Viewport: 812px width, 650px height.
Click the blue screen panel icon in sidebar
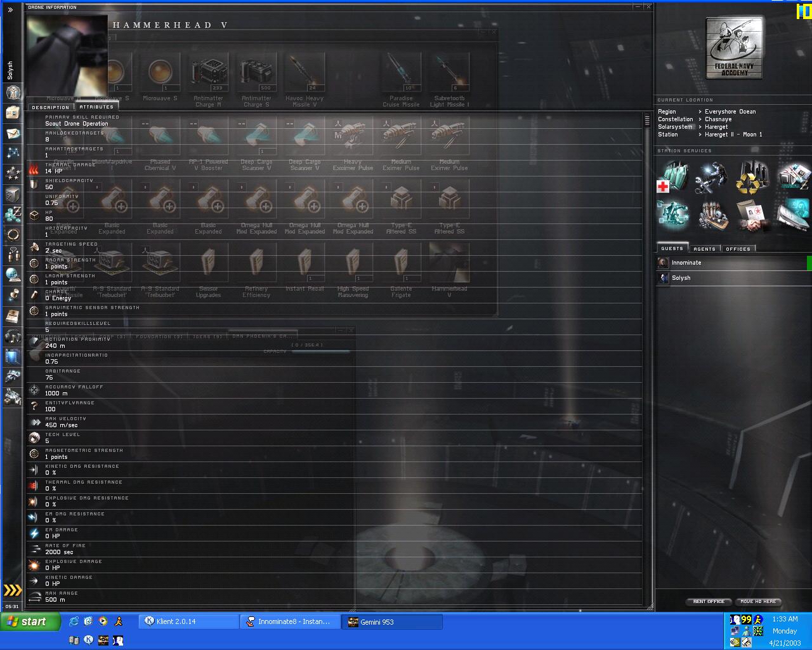tap(12, 356)
